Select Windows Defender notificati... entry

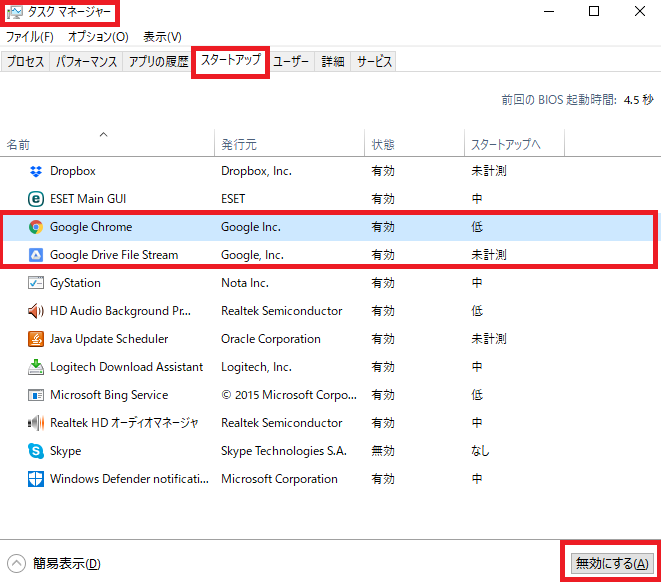click(129, 479)
